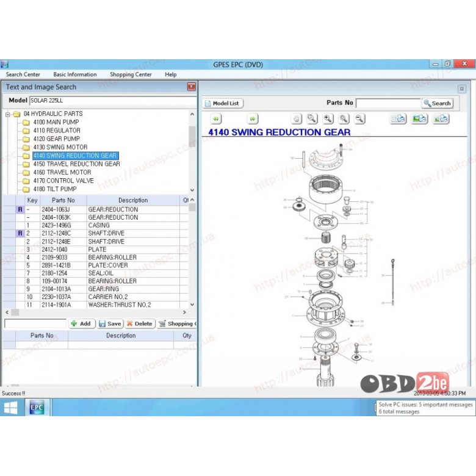Select row 2104-1013A GEAR;RING
Screen dimensions: 476x476
pyautogui.click(x=96, y=289)
